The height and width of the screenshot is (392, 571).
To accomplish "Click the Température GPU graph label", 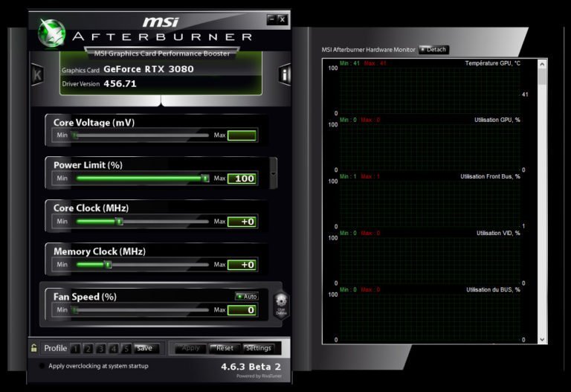I will pos(493,63).
